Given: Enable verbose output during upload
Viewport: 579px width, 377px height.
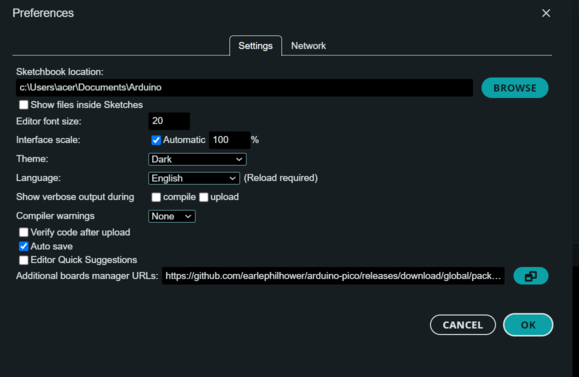Looking at the screenshot, I should click(x=203, y=197).
